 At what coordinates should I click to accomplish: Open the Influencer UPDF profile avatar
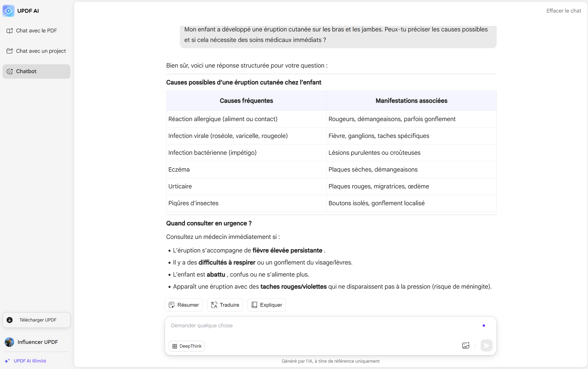click(x=9, y=342)
